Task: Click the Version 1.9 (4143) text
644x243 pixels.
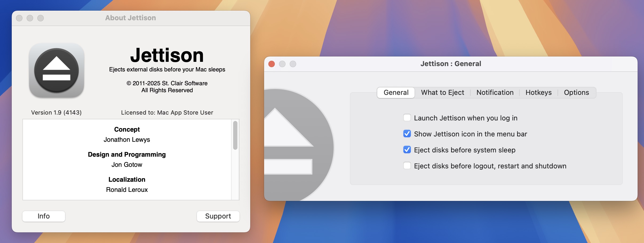Action: tap(56, 112)
